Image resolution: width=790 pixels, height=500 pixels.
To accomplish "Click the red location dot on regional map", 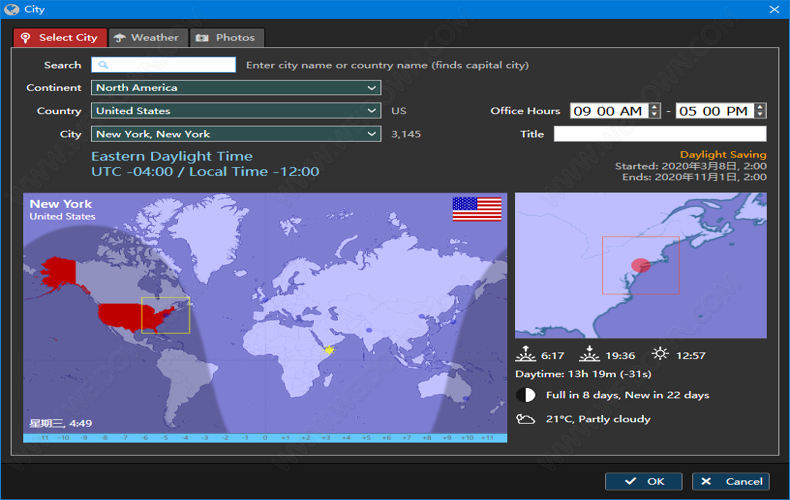I will point(641,265).
